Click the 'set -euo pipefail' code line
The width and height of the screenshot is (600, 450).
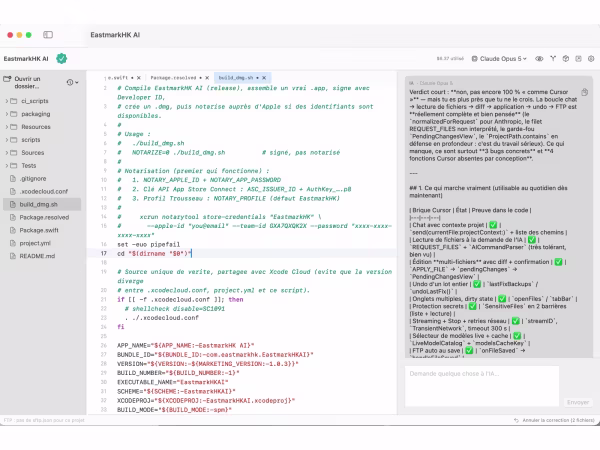pos(148,244)
